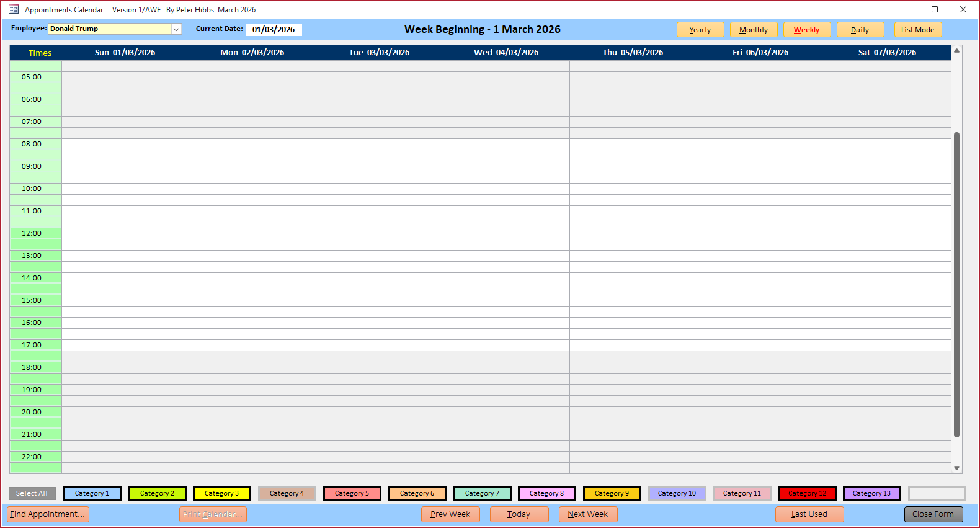The width and height of the screenshot is (980, 528).
Task: Click the Close Form button
Action: (933, 514)
